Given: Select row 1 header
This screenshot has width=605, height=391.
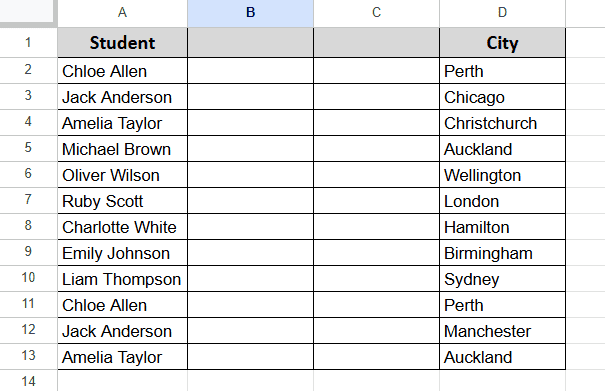Looking at the screenshot, I should point(28,42).
